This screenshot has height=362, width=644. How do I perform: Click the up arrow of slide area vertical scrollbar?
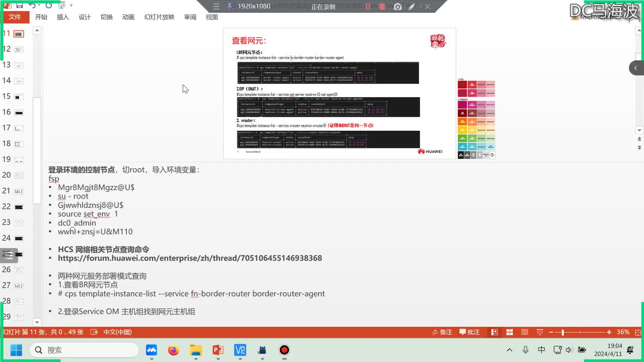pos(639,31)
